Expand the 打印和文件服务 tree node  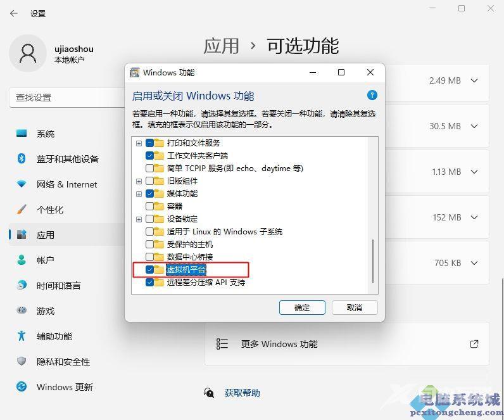click(139, 143)
